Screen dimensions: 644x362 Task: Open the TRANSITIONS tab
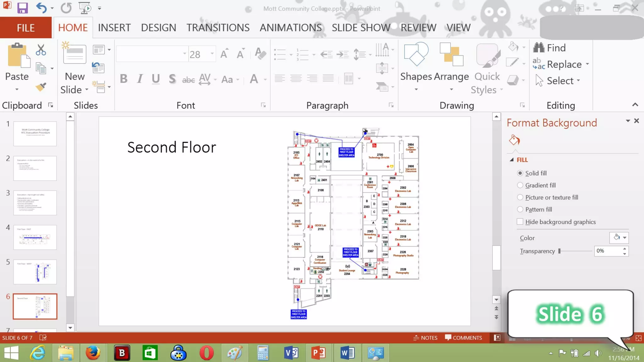[x=218, y=28]
